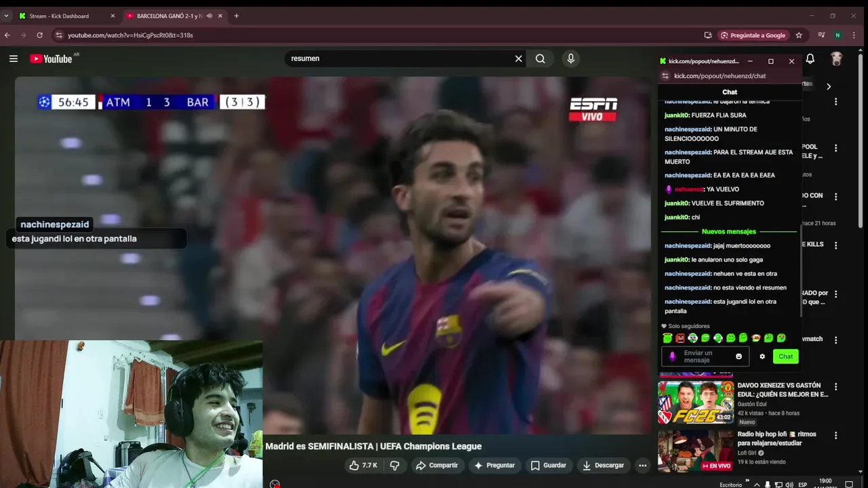Open the Chrome profile N avatar
The width and height of the screenshot is (868, 488).
pos(837,35)
